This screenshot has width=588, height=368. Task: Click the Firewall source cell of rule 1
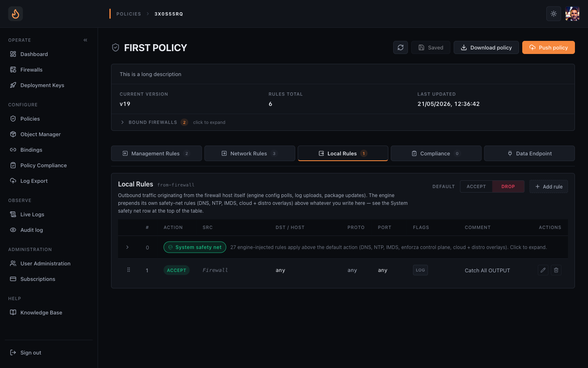pos(215,270)
